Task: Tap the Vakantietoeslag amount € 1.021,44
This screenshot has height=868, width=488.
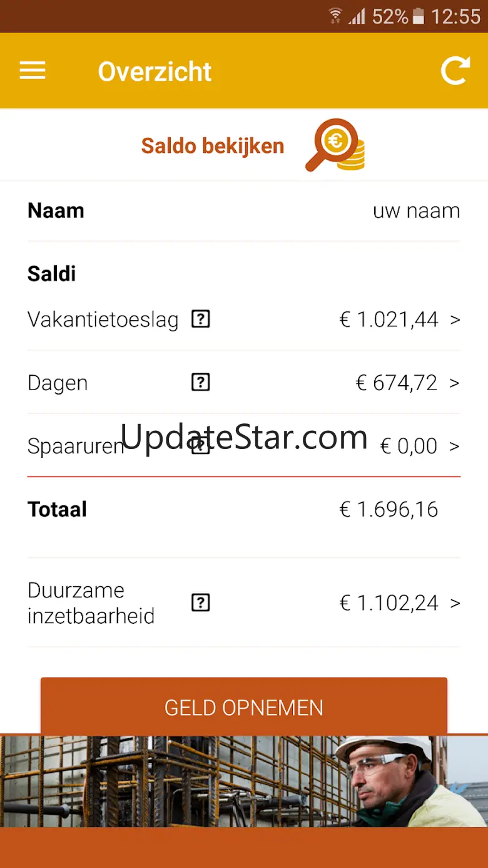Action: point(389,320)
